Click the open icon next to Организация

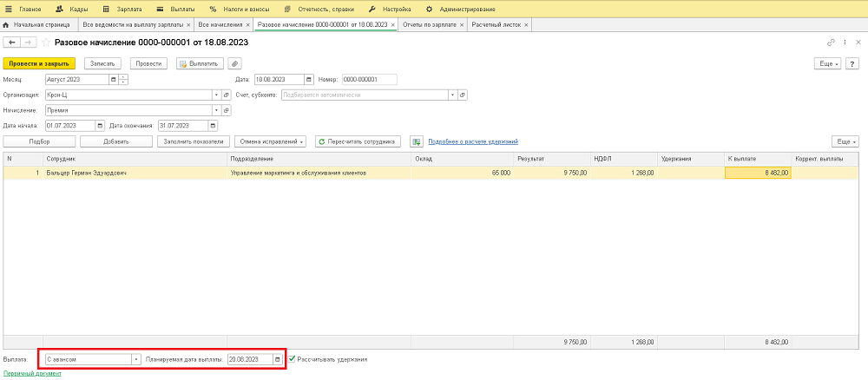click(227, 95)
